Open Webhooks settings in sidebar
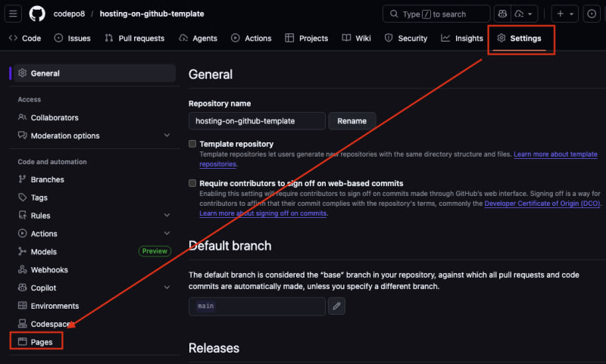The image size is (606, 364). [49, 269]
